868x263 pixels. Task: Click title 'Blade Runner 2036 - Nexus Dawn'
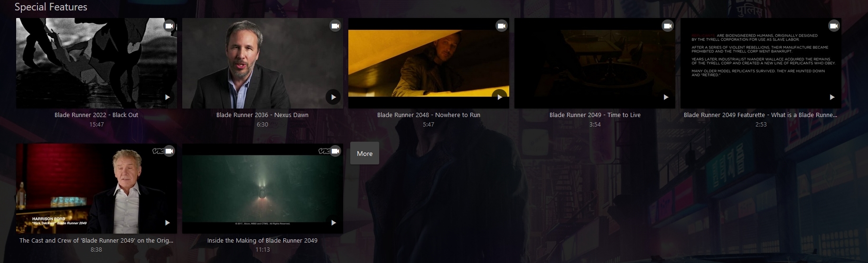click(x=262, y=115)
